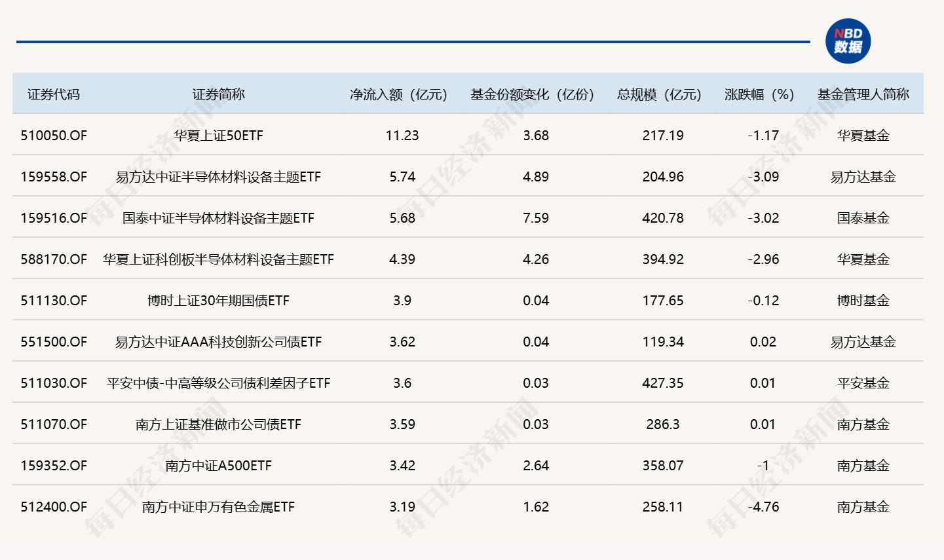Click price change value -3.02
Image resolution: width=944 pixels, height=560 pixels.
click(x=763, y=218)
